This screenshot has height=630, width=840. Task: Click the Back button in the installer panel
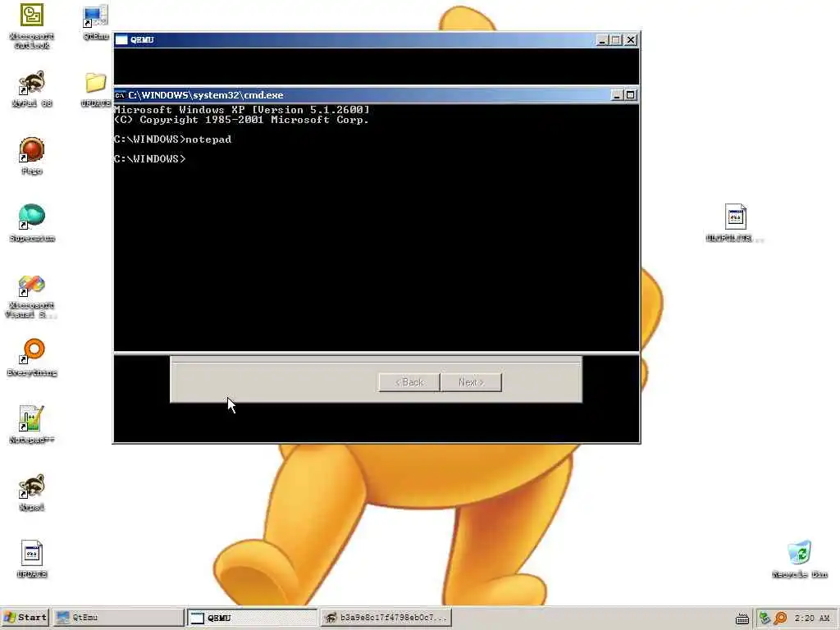[409, 382]
